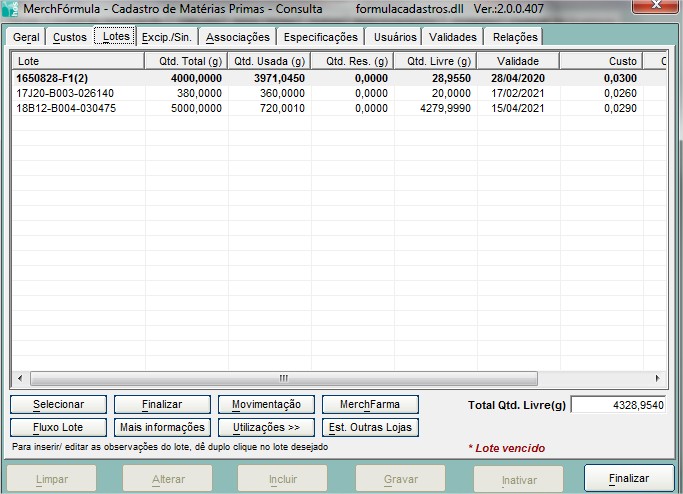Open the MerchFarma button
The height and width of the screenshot is (494, 683).
coord(370,404)
